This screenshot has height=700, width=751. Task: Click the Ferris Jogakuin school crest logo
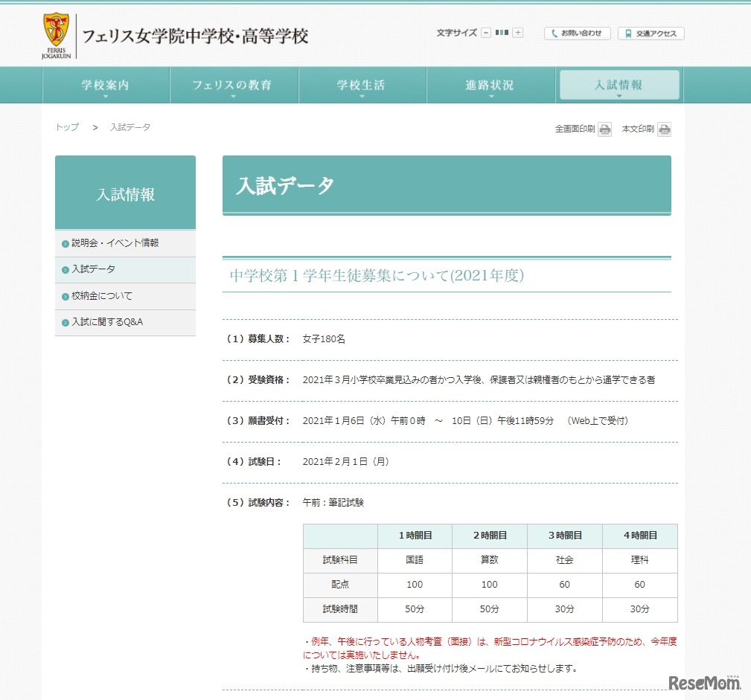[x=56, y=35]
